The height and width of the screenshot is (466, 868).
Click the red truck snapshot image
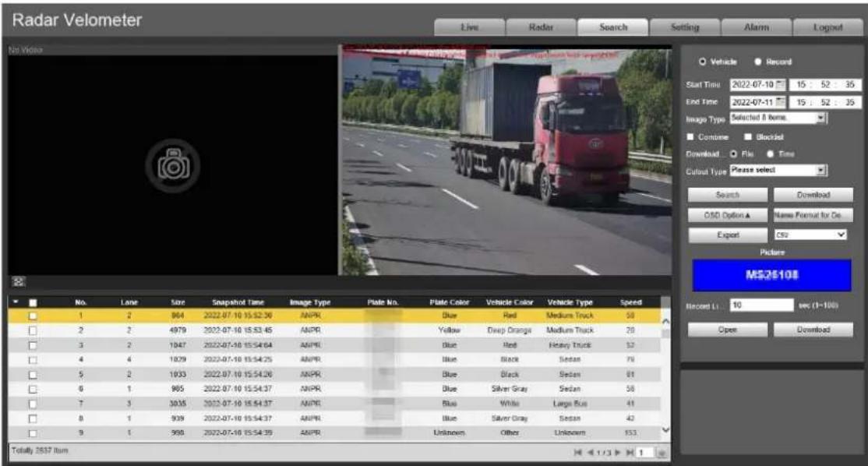pos(506,161)
